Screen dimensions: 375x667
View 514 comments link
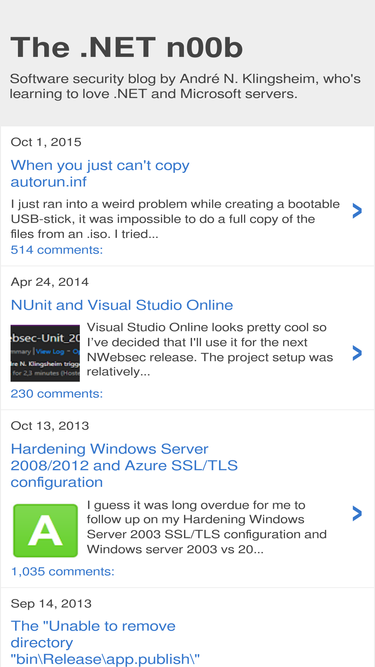57,250
